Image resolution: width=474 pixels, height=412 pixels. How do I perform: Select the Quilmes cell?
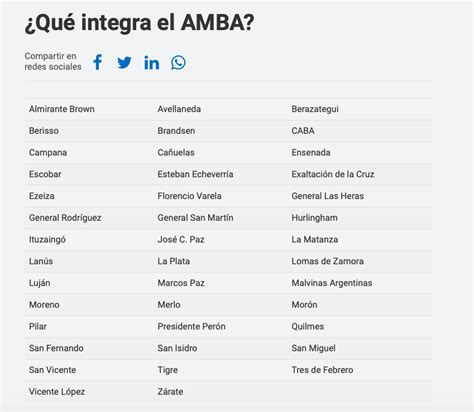click(x=308, y=326)
